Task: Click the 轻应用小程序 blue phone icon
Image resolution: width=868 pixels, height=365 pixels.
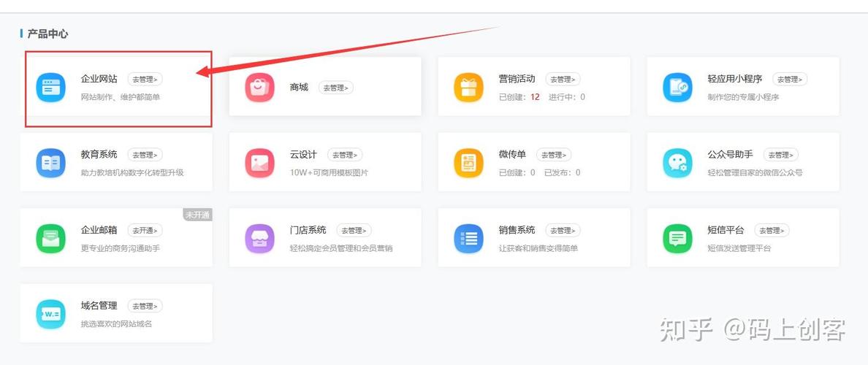Action: tap(677, 88)
